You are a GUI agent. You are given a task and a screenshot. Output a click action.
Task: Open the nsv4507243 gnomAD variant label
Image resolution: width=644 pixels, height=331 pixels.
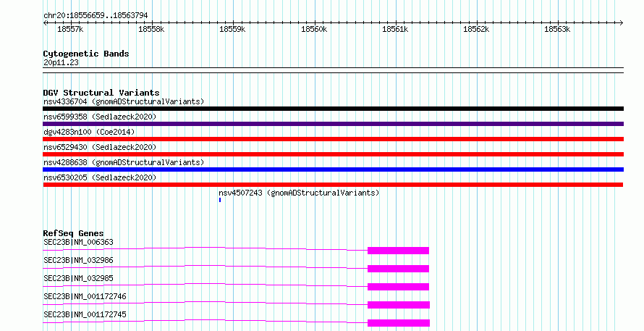pyautogui.click(x=299, y=193)
